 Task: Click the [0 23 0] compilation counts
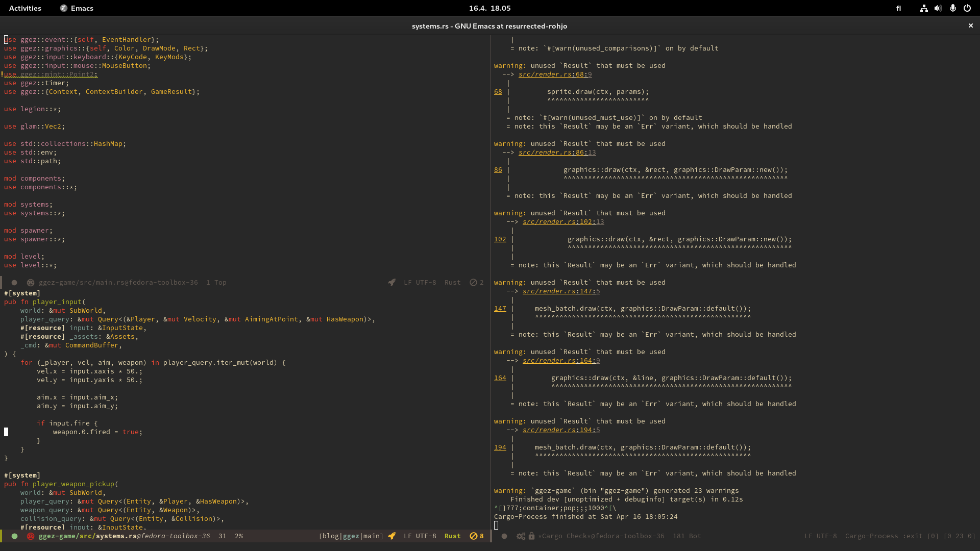point(960,536)
